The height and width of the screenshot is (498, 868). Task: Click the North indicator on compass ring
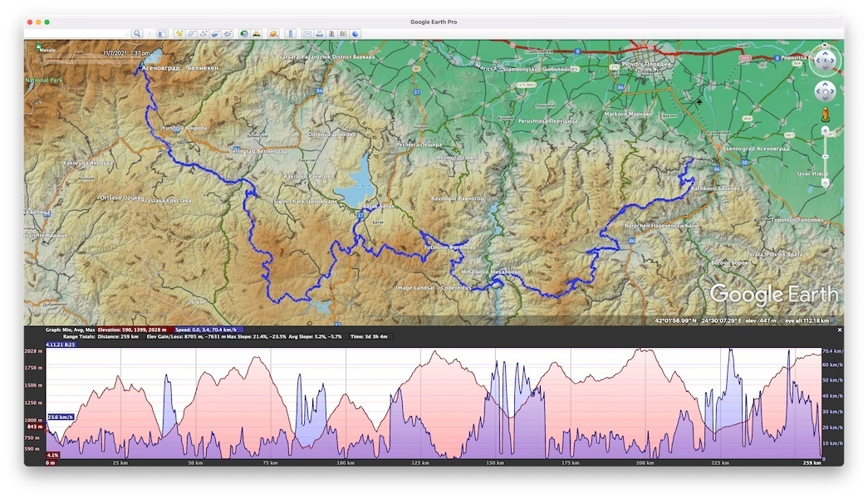coord(825,46)
